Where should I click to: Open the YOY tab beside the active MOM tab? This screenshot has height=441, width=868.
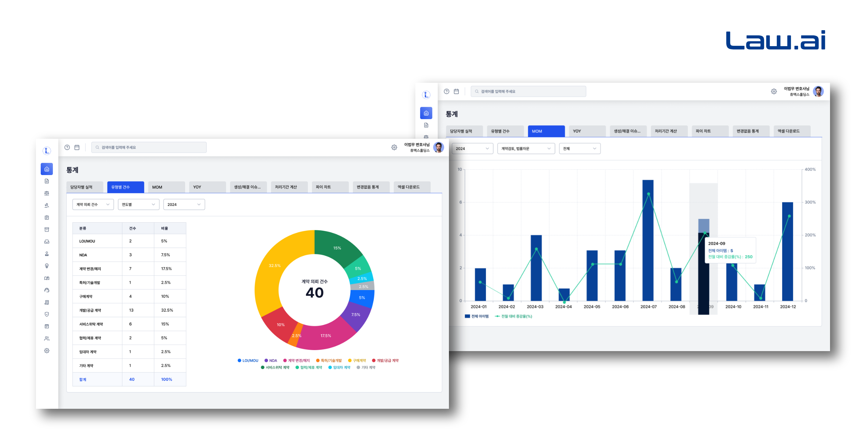tap(587, 131)
